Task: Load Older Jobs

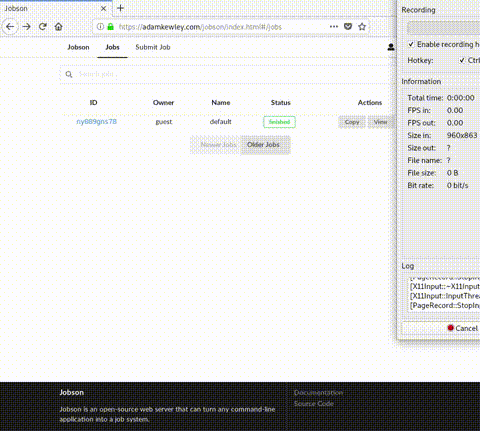Action: click(x=265, y=145)
